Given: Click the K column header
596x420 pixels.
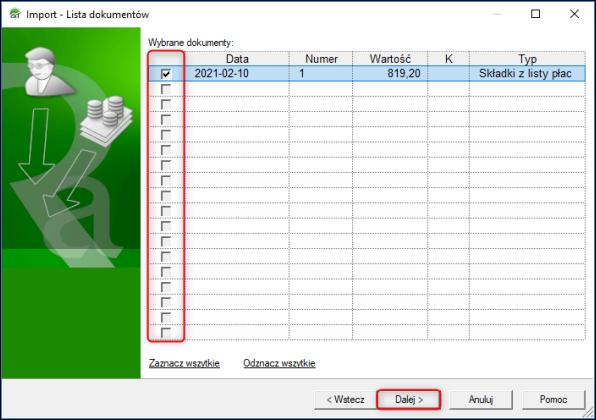Looking at the screenshot, I should (449, 59).
